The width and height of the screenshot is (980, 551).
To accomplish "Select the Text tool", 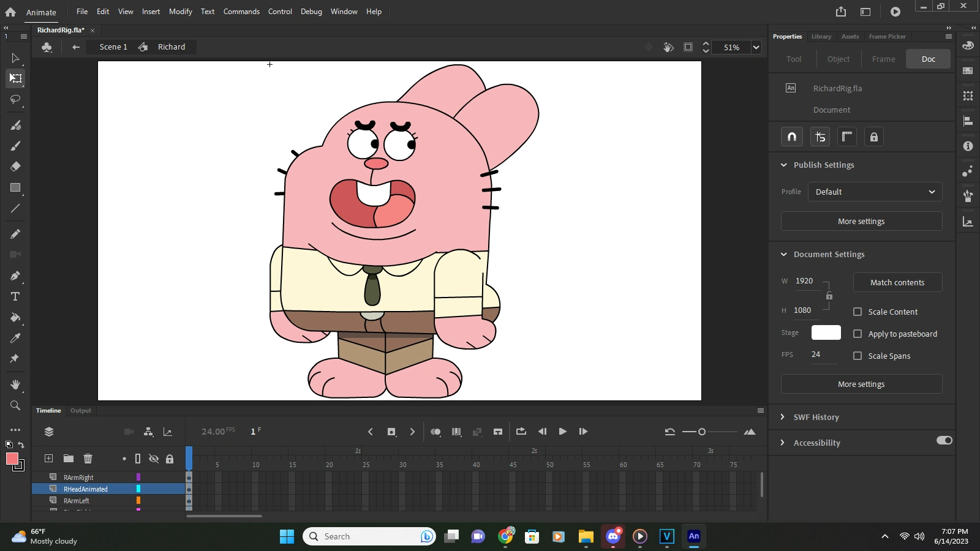I will point(15,296).
